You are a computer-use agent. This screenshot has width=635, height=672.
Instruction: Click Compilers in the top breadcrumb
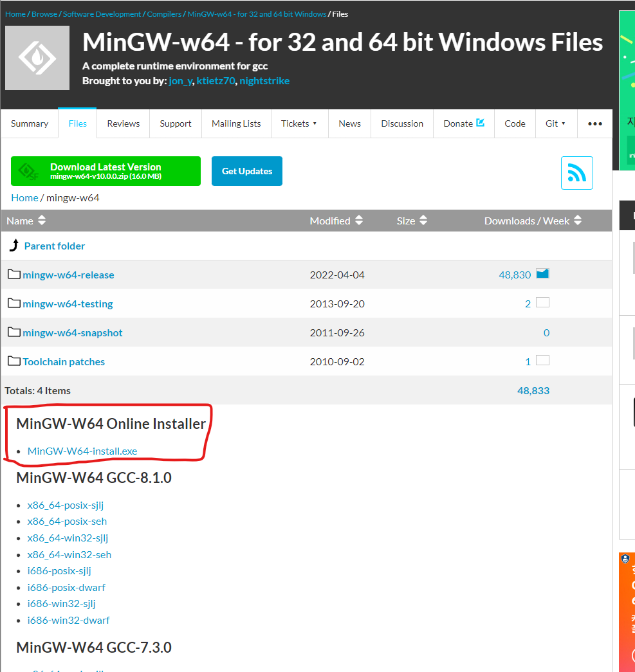click(164, 14)
